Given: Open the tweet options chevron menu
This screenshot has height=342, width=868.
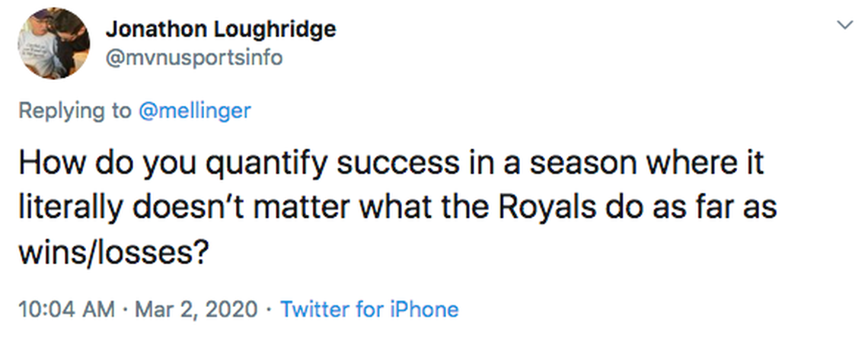Looking at the screenshot, I should [844, 26].
